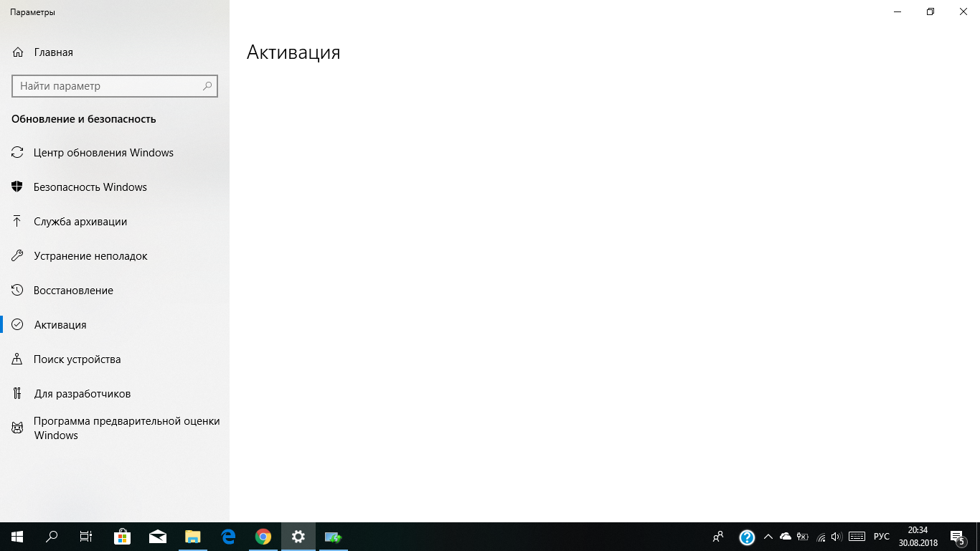Open Безопасность Windows section
Image resolution: width=980 pixels, height=551 pixels.
[115, 187]
